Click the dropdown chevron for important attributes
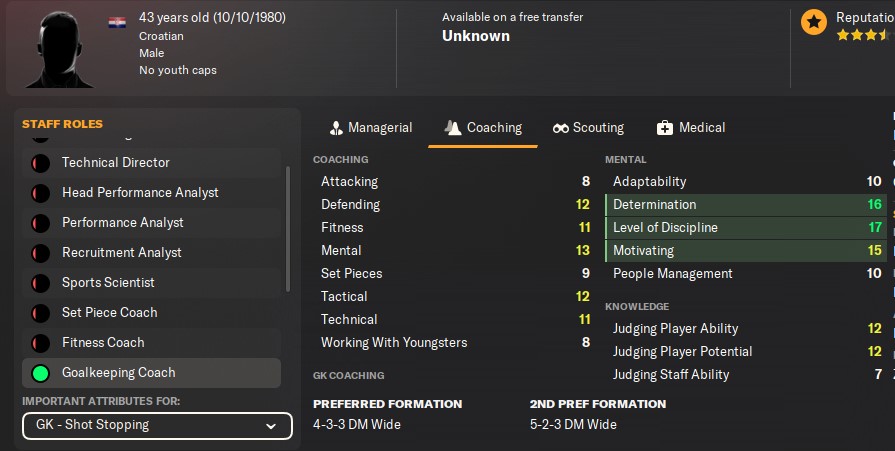This screenshot has width=895, height=451. (x=271, y=426)
